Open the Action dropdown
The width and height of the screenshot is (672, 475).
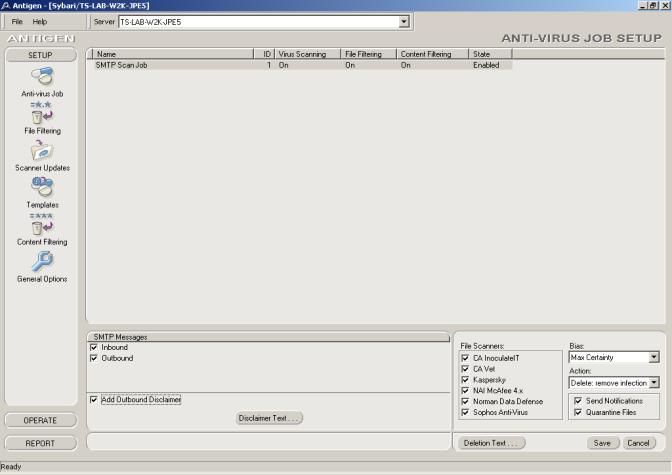(654, 382)
